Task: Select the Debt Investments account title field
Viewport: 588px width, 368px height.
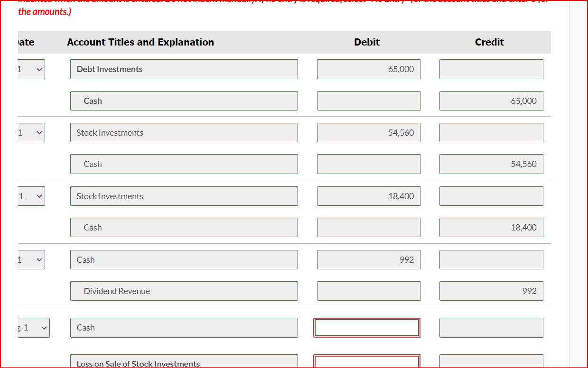Action: (184, 69)
